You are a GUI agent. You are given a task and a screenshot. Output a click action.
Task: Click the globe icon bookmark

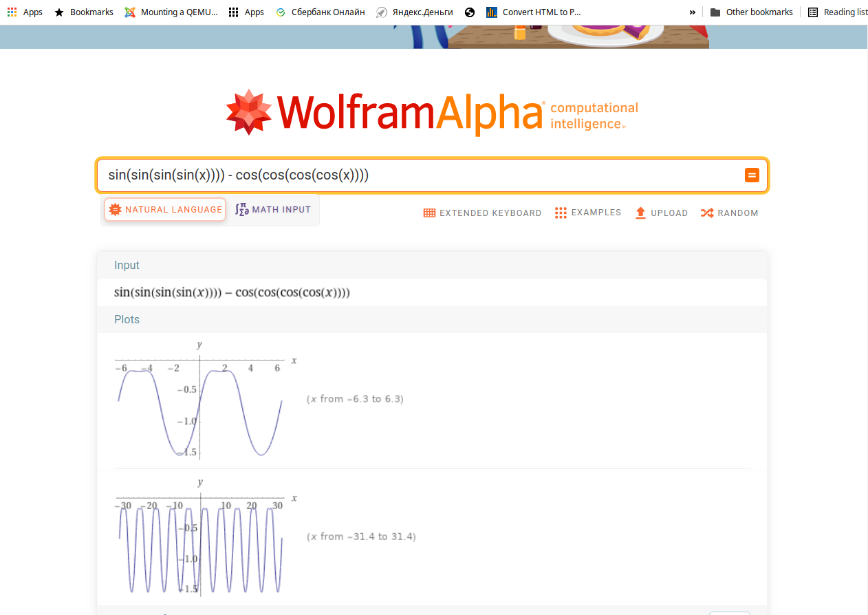click(470, 12)
